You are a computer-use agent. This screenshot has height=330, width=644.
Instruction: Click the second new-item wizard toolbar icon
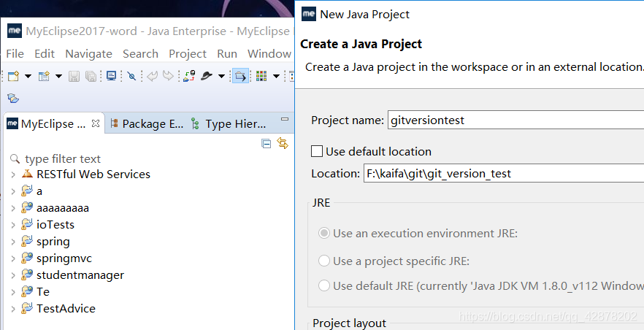tap(44, 76)
